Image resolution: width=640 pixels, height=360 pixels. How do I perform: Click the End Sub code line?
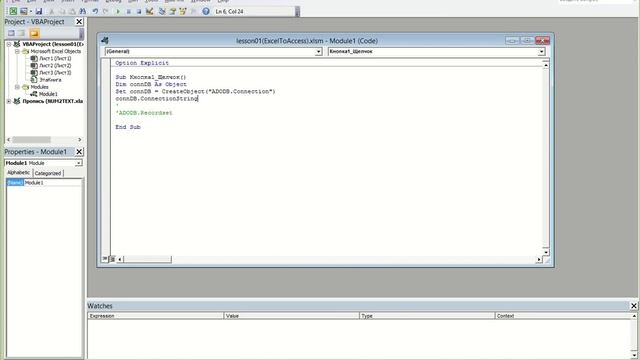click(x=128, y=127)
